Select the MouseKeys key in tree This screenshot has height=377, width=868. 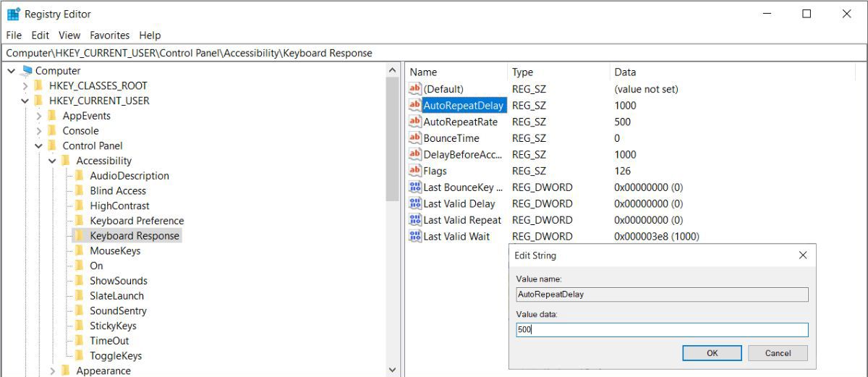[115, 250]
